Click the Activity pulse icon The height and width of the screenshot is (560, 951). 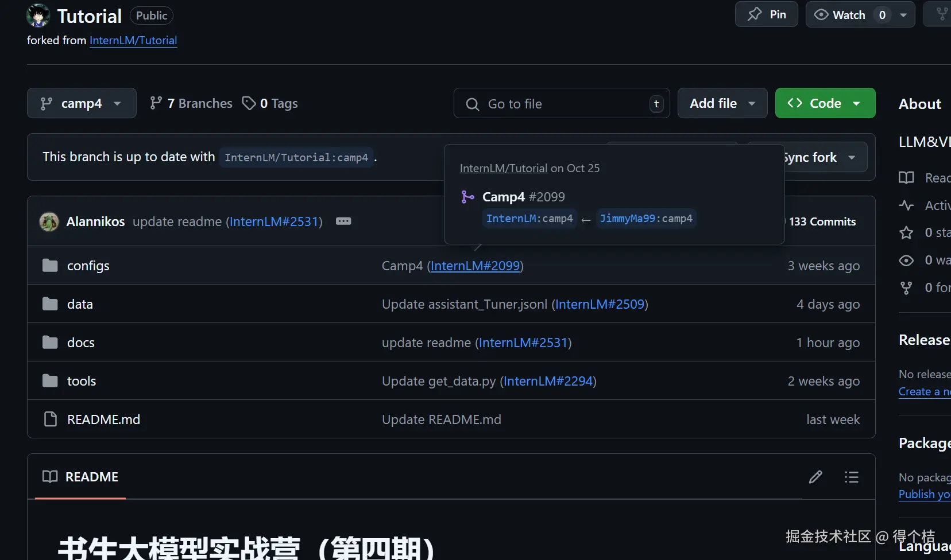click(x=906, y=205)
